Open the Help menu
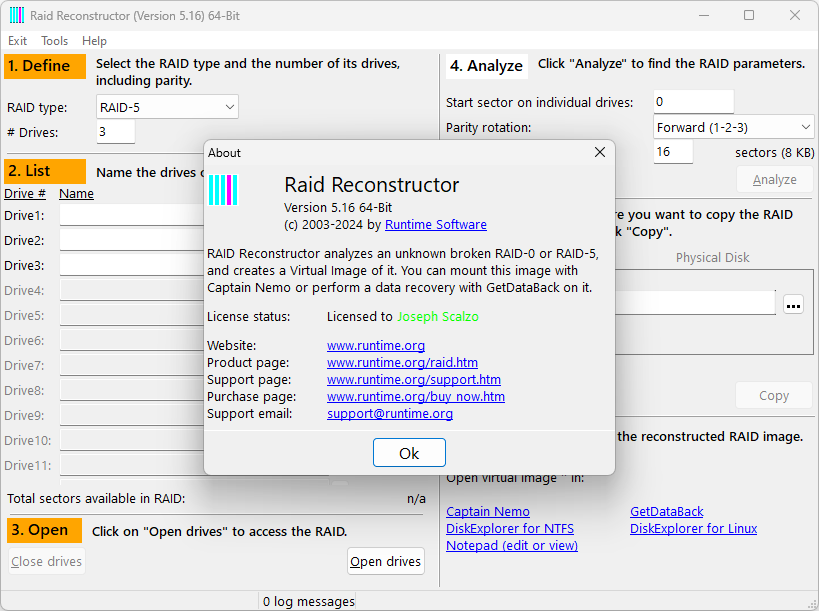 94,41
